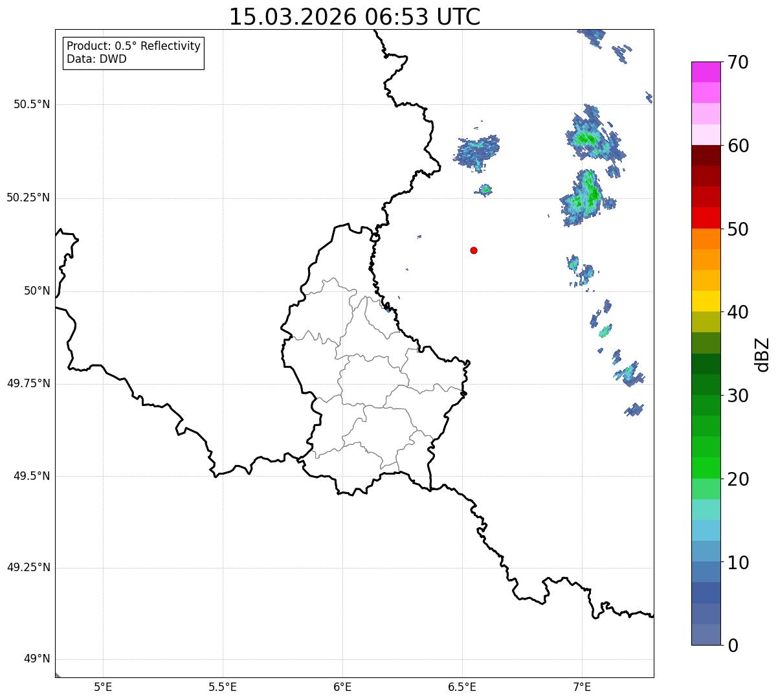Click latitude label '49.25°N'

(28, 568)
